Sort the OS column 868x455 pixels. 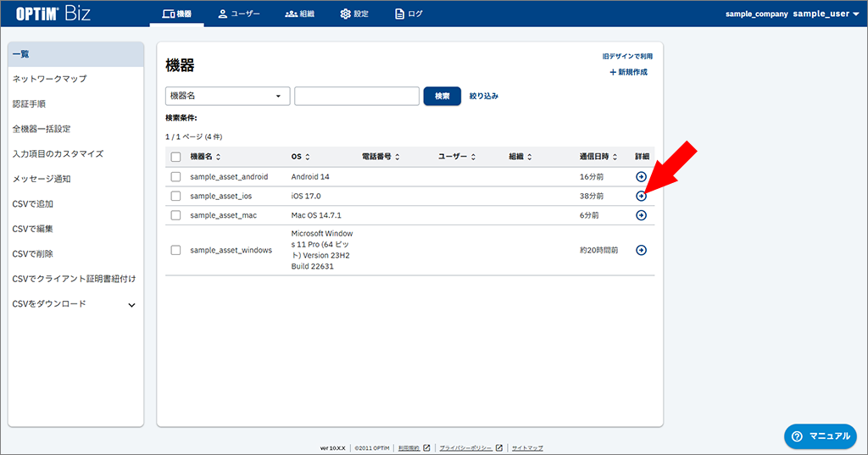click(x=307, y=157)
